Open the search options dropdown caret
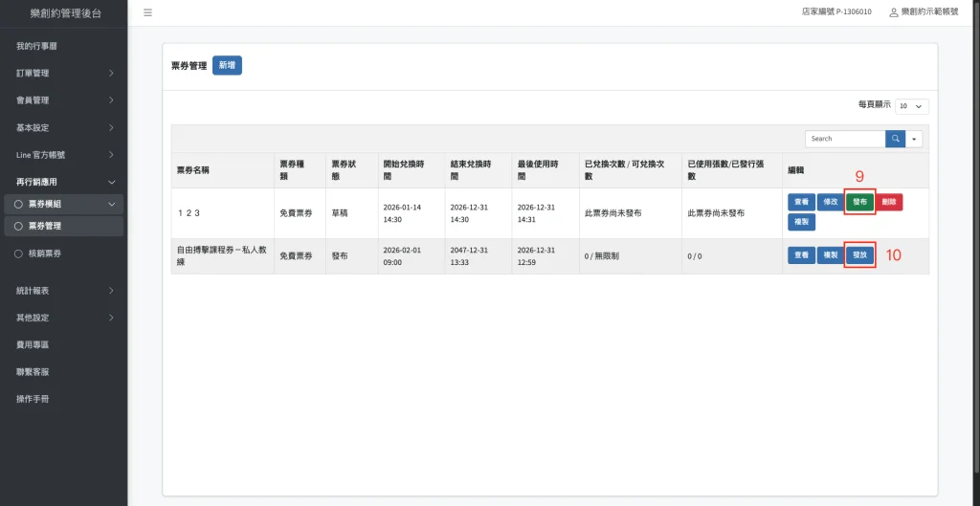The image size is (980, 506). pyautogui.click(x=914, y=139)
